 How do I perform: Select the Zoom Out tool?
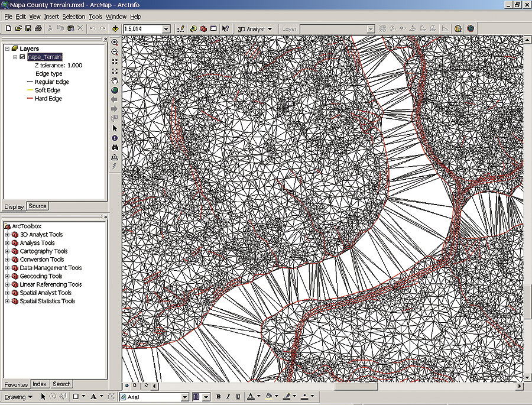[115, 52]
